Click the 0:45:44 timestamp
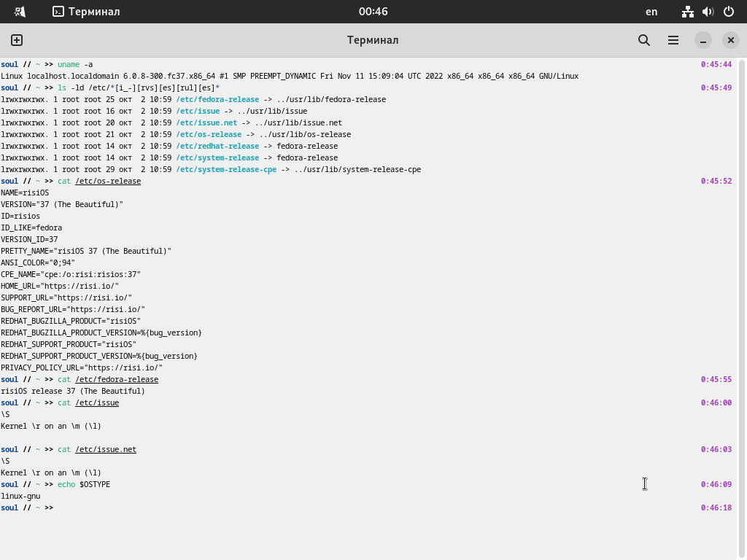This screenshot has height=560, width=747. tap(716, 64)
